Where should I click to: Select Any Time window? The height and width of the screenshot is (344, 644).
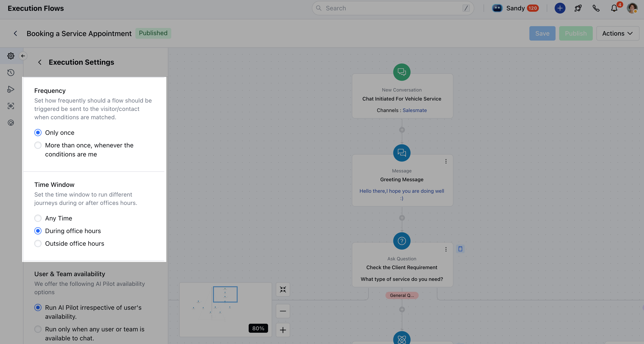click(x=38, y=218)
